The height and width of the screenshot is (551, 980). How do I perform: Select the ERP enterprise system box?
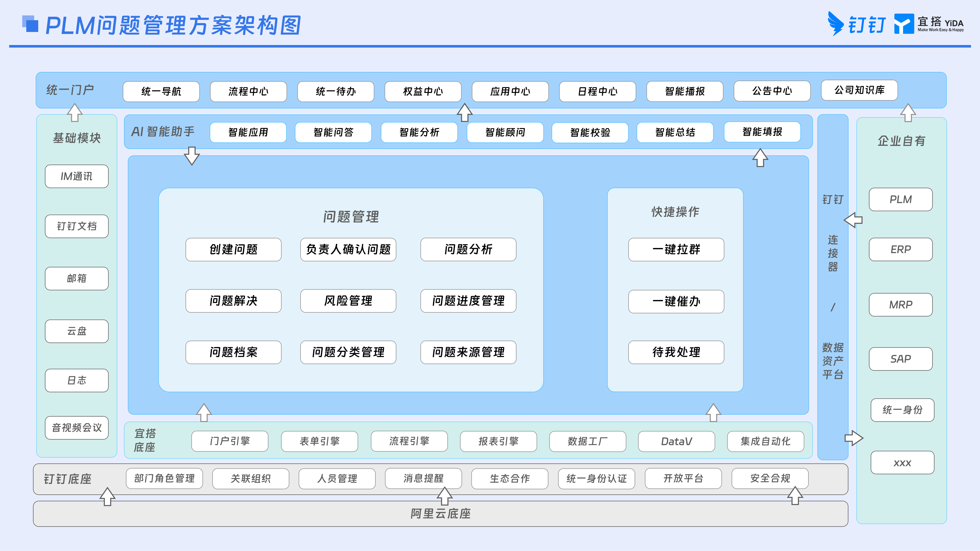point(901,249)
